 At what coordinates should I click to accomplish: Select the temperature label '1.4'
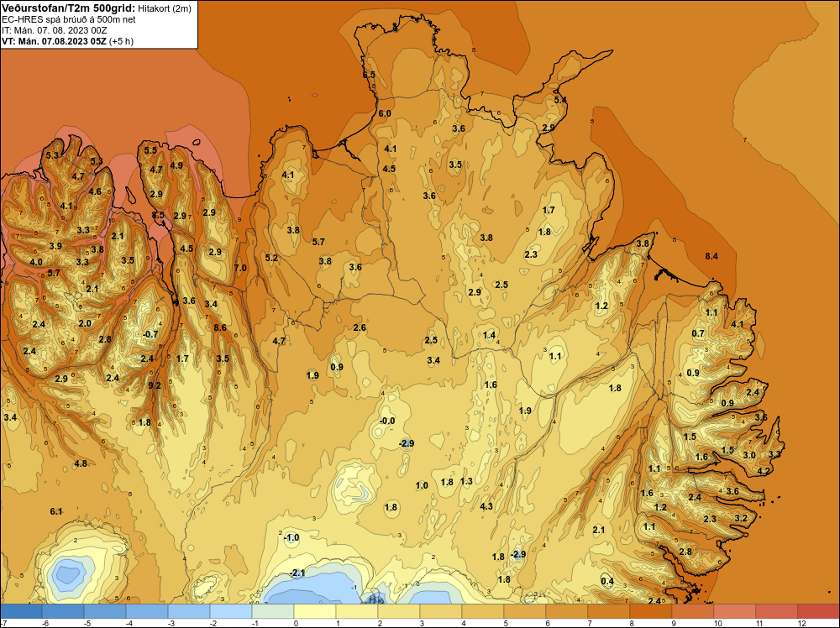[489, 336]
